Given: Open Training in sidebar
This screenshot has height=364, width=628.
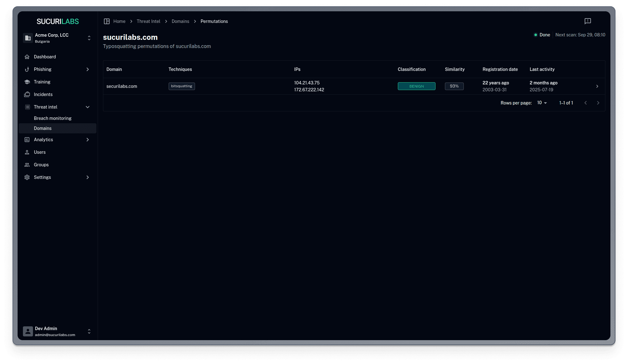Looking at the screenshot, I should [42, 82].
